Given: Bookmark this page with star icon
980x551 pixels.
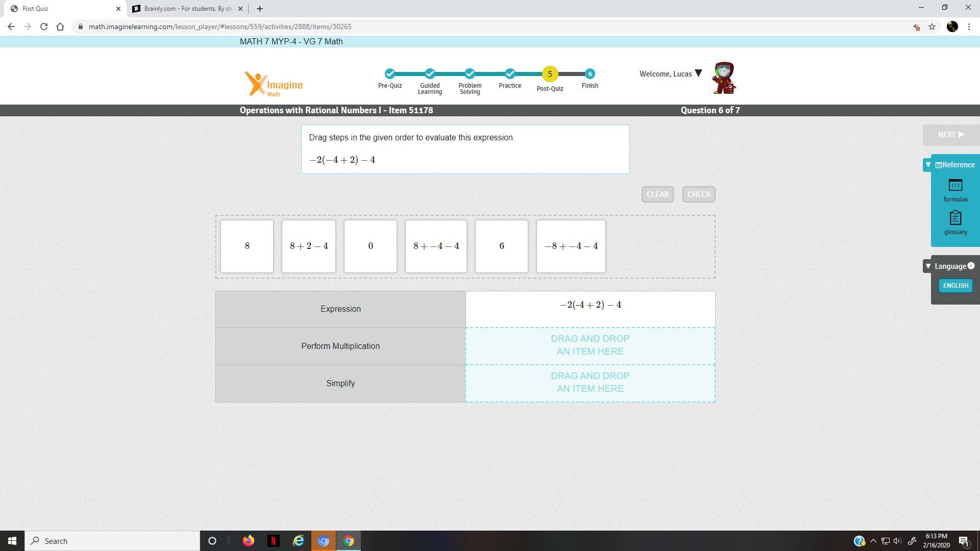Looking at the screenshot, I should point(932,27).
